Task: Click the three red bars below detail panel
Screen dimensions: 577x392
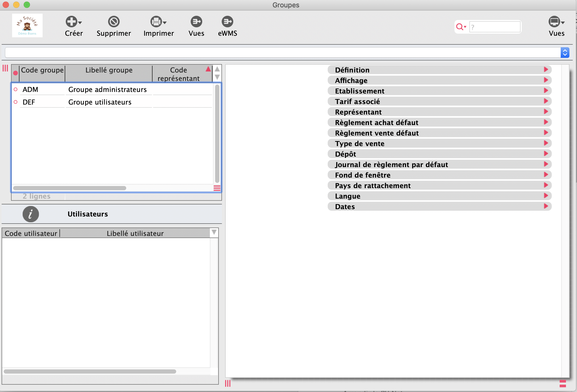Action: (228, 384)
